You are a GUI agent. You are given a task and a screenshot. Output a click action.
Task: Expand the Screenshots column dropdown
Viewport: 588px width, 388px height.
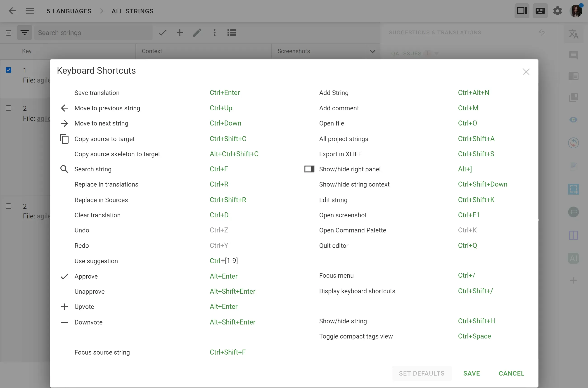[x=372, y=51]
